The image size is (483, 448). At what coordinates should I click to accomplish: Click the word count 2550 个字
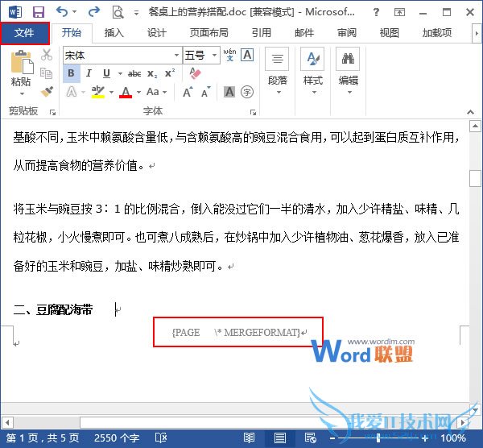117,438
